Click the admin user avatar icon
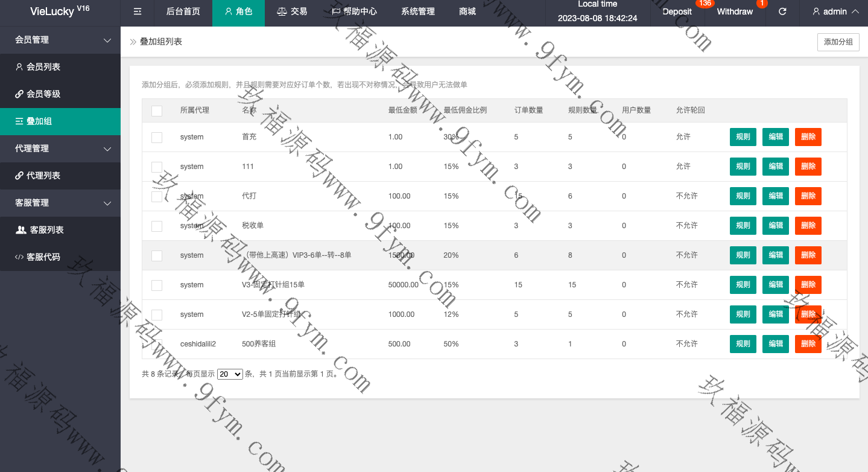868x472 pixels. tap(816, 11)
